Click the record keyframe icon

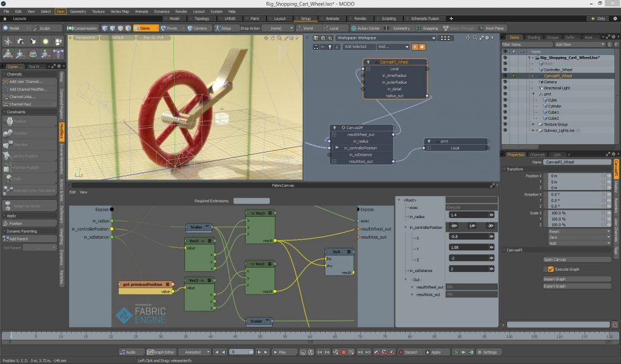(343, 352)
